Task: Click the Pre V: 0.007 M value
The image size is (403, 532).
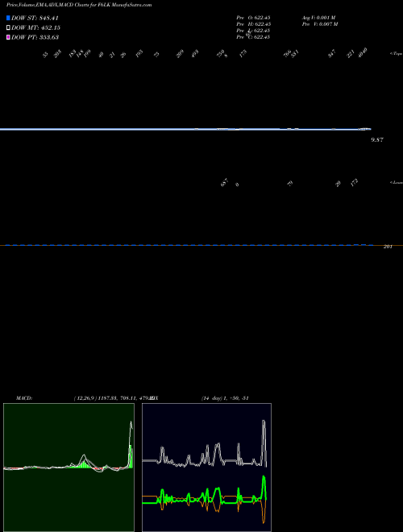Action: pos(320,24)
